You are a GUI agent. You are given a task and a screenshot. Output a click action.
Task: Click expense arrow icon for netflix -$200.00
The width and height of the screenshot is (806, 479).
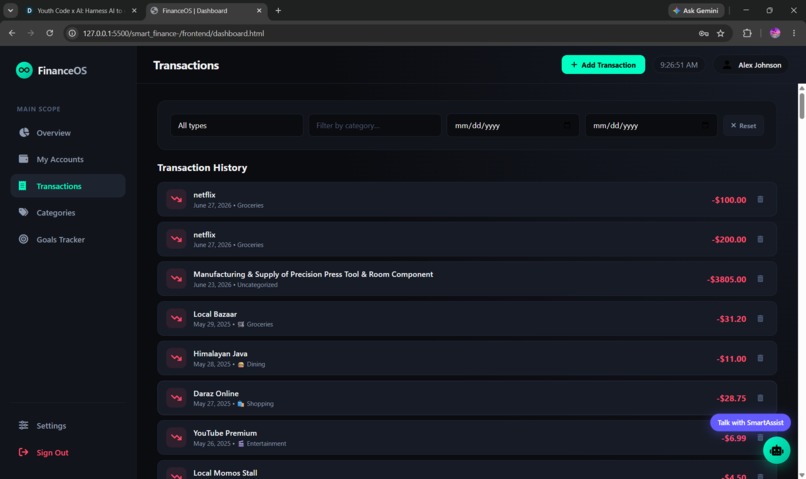pyautogui.click(x=176, y=239)
